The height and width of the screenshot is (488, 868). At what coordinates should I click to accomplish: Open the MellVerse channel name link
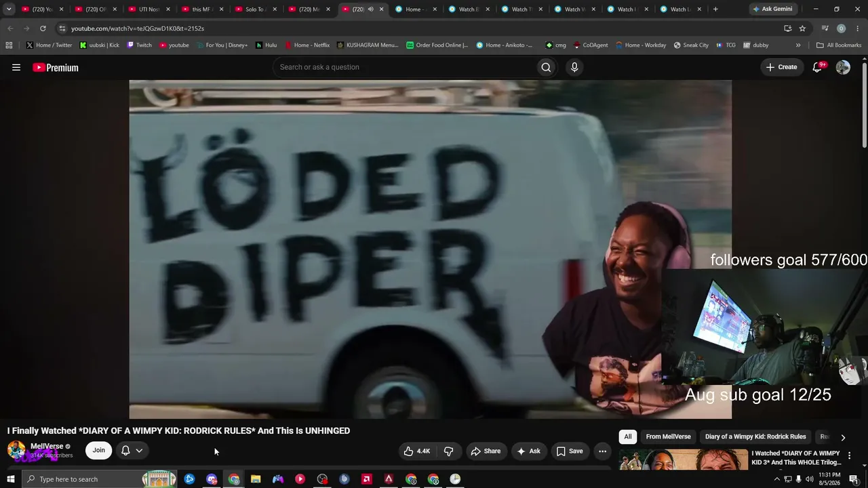47,446
